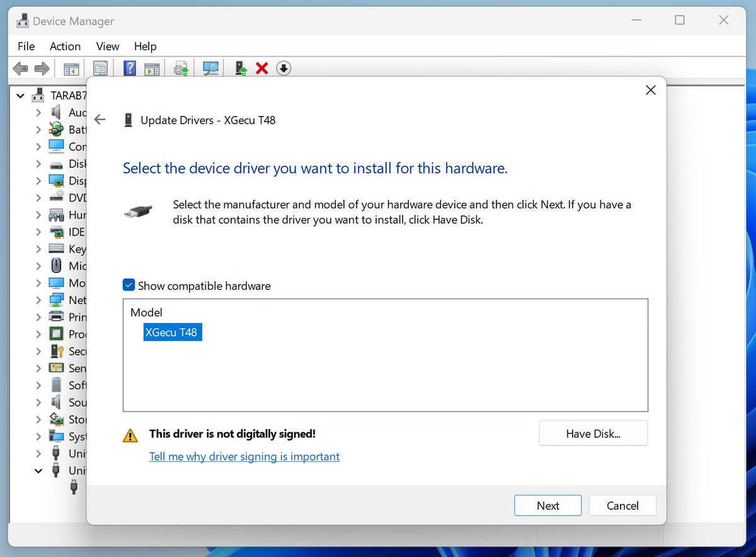Select the XGecu T48 model entry
Screen dimensions: 756x557
click(173, 332)
